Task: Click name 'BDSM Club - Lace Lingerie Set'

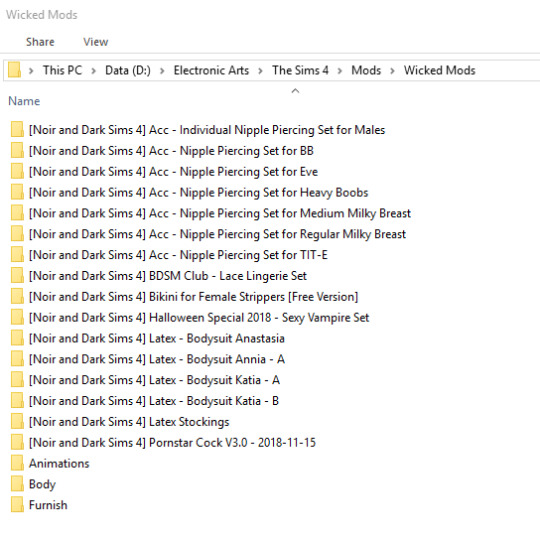Action: [228, 276]
